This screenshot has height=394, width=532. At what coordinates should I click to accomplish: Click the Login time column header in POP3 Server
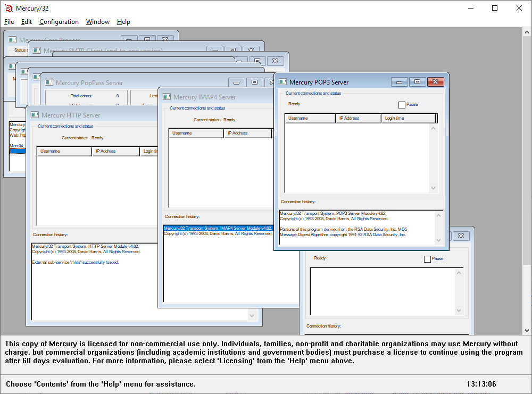[x=408, y=118]
